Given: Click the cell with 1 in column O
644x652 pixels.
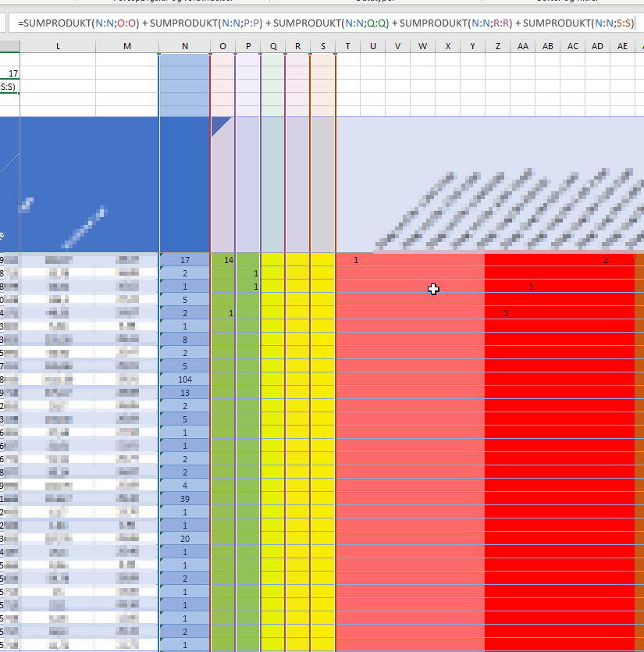Looking at the screenshot, I should tap(222, 313).
